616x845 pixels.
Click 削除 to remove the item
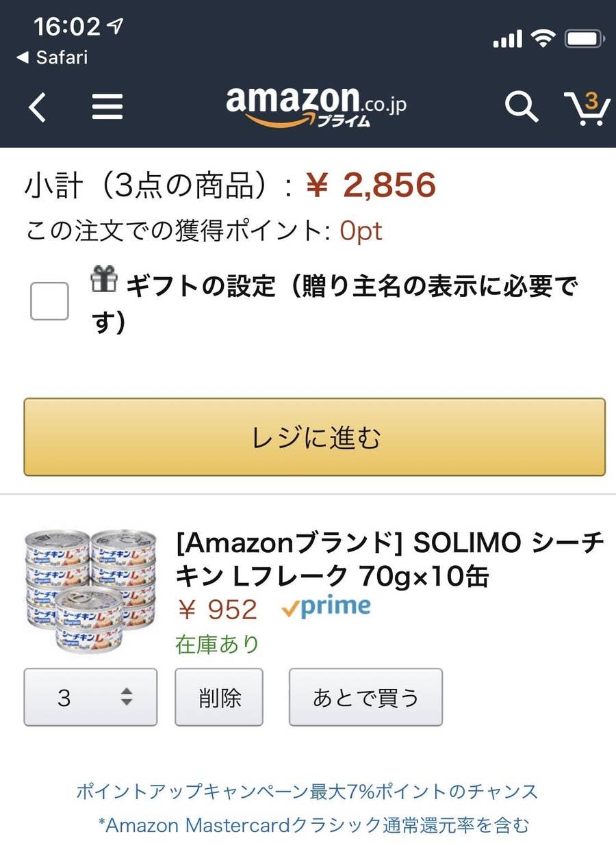coord(219,697)
